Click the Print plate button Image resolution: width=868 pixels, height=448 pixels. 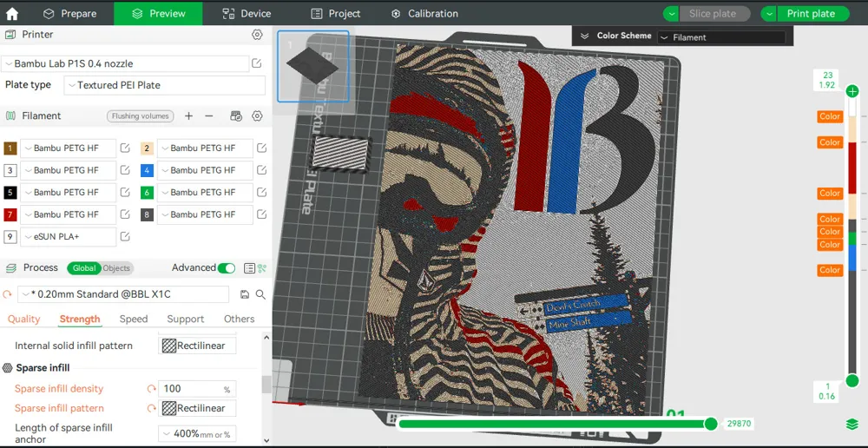813,14
